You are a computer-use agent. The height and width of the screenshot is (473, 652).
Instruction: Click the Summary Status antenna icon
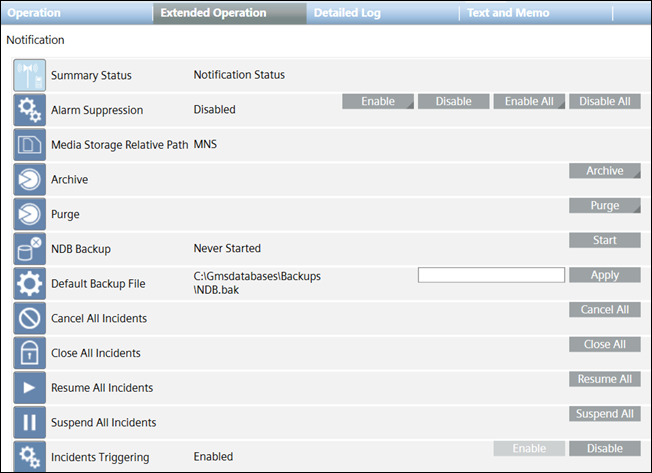click(x=30, y=76)
